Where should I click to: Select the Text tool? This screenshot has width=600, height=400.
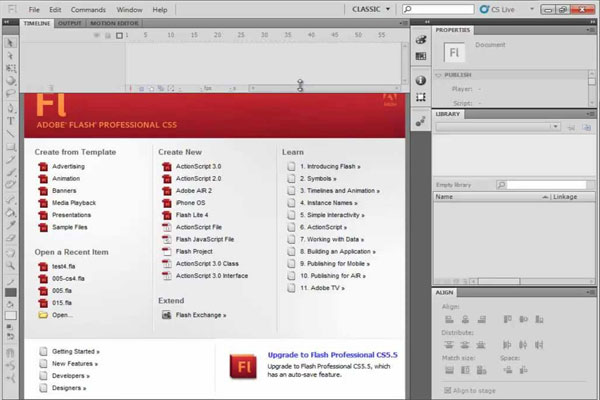pos(10,121)
